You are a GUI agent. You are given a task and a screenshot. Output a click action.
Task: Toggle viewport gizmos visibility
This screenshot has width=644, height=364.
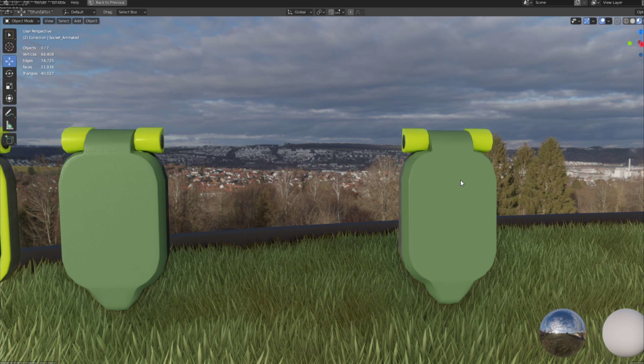(x=587, y=21)
